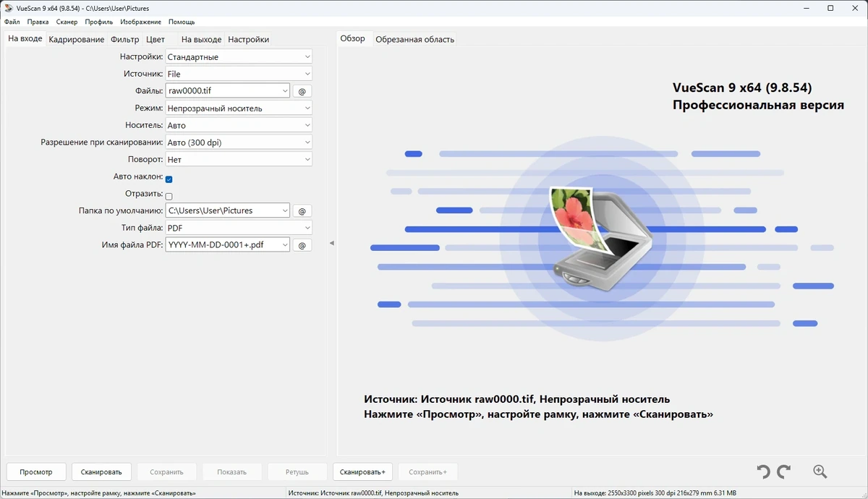Open Разрешение при сканировании dropdown
The image size is (868, 499).
tap(239, 142)
